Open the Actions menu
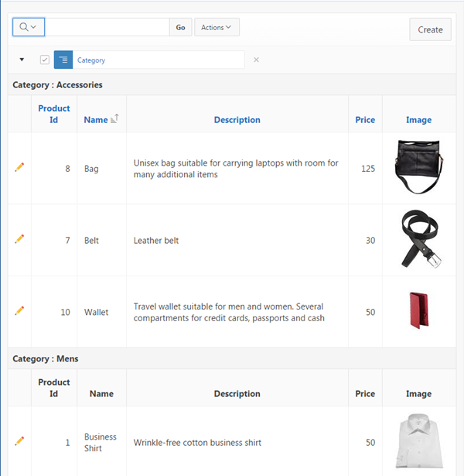Viewport: 464px width, 476px height. [x=217, y=27]
